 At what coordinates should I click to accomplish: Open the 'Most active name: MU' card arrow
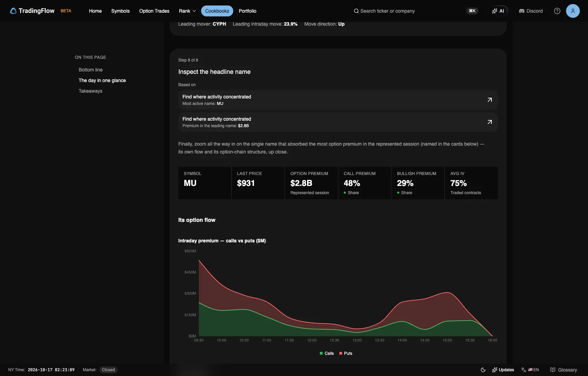pos(490,100)
